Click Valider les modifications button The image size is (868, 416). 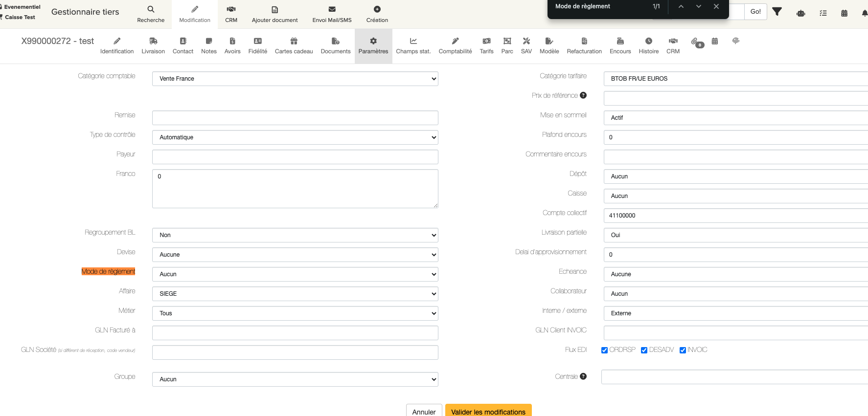488,411
